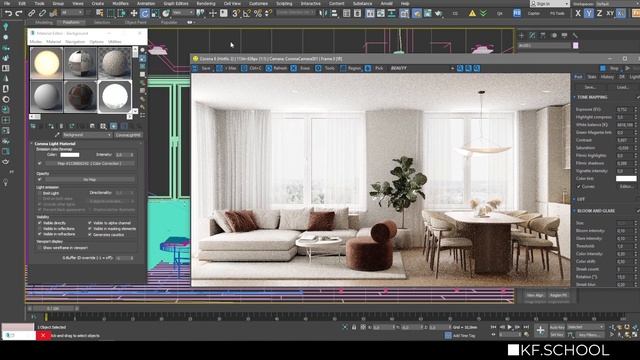The height and width of the screenshot is (360, 640).
Task: Click the Undo arrow in main toolbar
Action: (8, 13)
